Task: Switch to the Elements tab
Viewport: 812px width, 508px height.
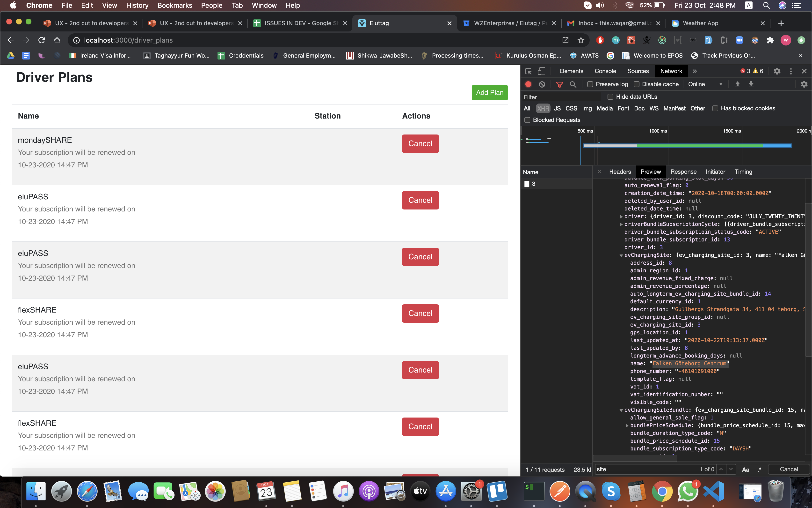Action: coord(571,71)
